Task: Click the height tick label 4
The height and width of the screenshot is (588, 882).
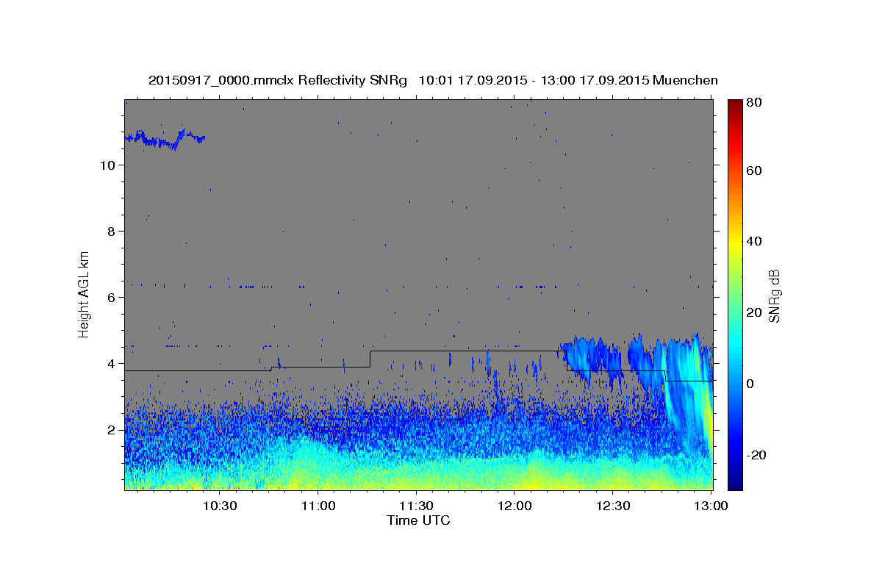Action: tap(110, 364)
